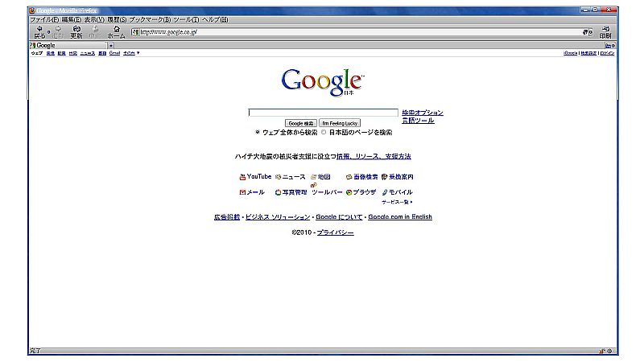644x362 pixels.
Task: Open the 画像検索 image search service
Action: point(361,177)
